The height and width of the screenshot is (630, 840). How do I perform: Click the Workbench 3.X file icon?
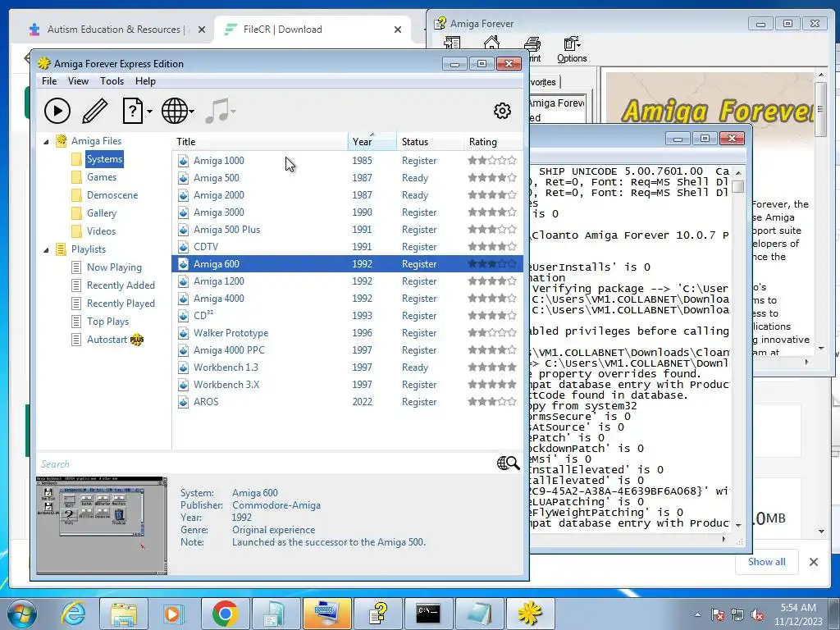tap(183, 385)
